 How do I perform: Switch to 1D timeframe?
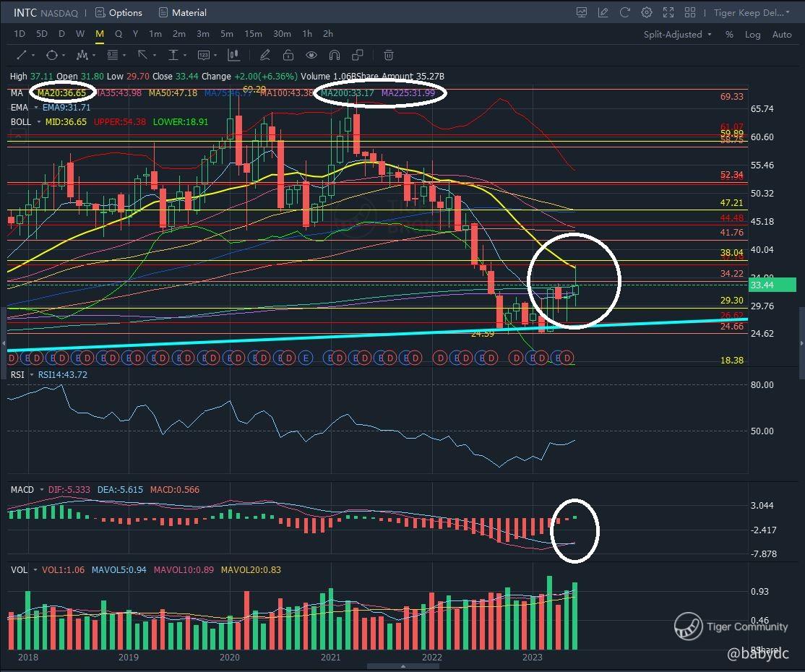(x=20, y=34)
